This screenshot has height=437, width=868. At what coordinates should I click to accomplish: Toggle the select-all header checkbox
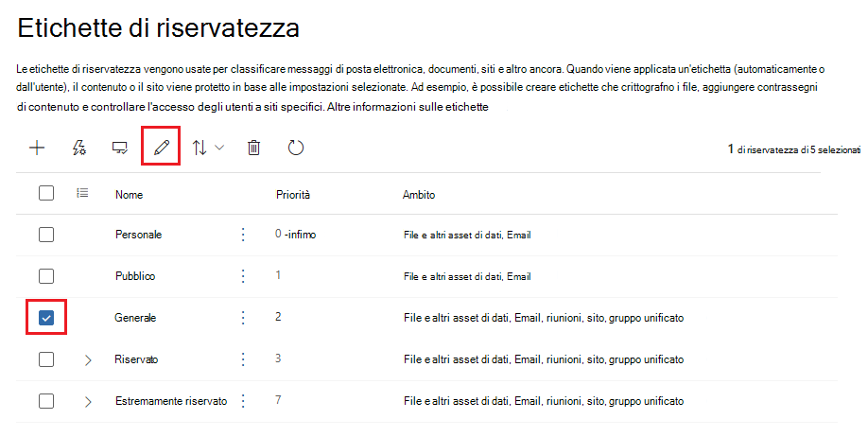[46, 194]
